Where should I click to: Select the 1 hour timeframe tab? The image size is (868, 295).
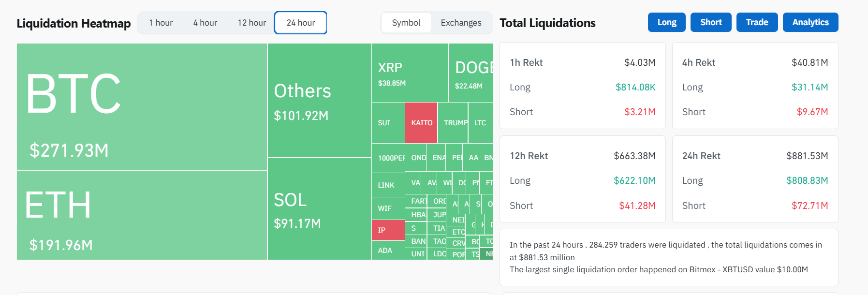click(x=161, y=23)
